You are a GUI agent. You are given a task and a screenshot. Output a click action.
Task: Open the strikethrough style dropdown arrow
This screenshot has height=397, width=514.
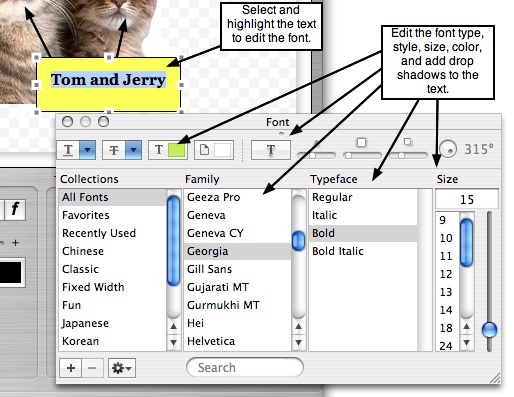133,150
